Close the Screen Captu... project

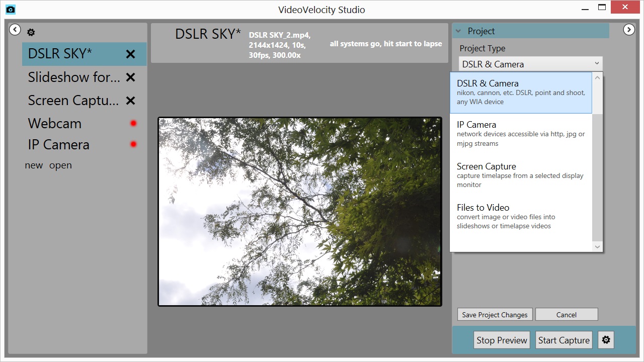[x=130, y=101]
